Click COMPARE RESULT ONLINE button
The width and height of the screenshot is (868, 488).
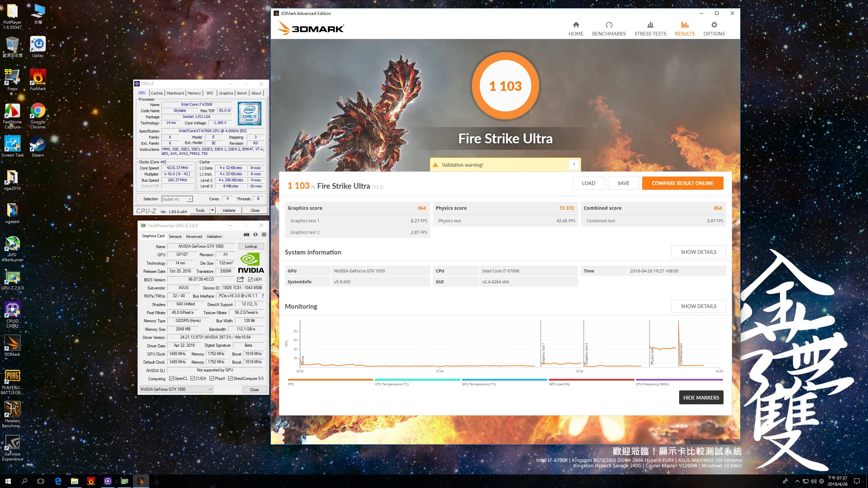pyautogui.click(x=683, y=183)
